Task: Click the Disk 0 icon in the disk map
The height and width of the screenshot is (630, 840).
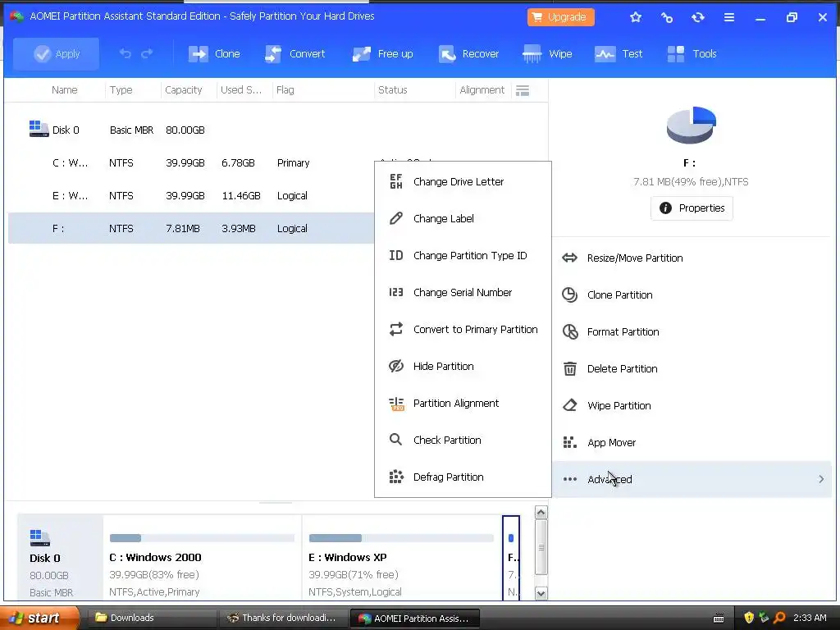Action: [39, 538]
